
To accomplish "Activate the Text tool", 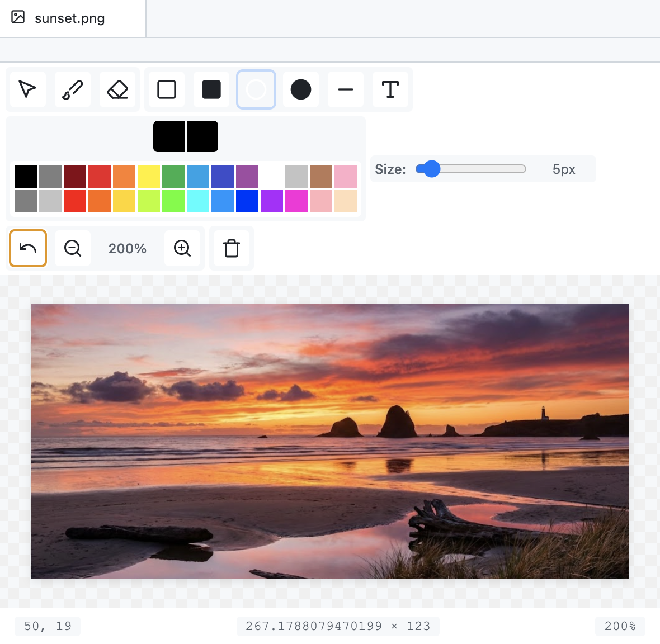I will point(390,89).
